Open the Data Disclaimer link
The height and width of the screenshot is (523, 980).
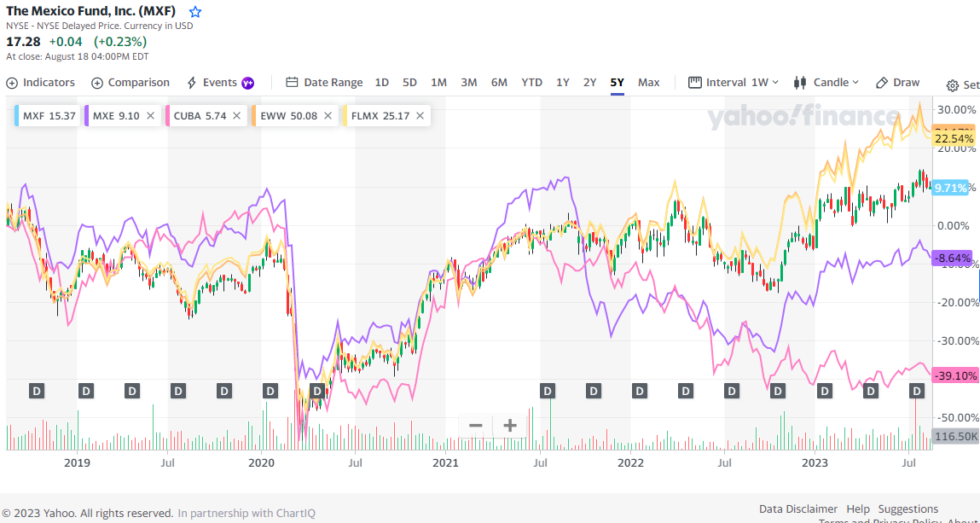(x=798, y=509)
